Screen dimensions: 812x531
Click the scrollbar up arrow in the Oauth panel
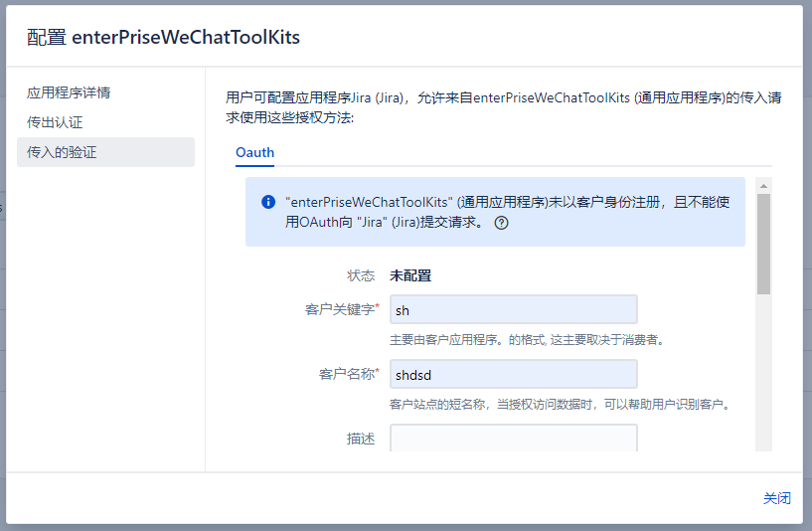click(763, 186)
